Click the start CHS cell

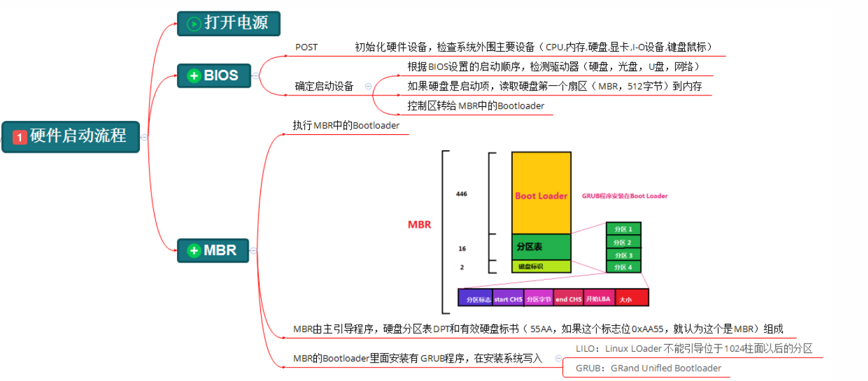pyautogui.click(x=508, y=298)
